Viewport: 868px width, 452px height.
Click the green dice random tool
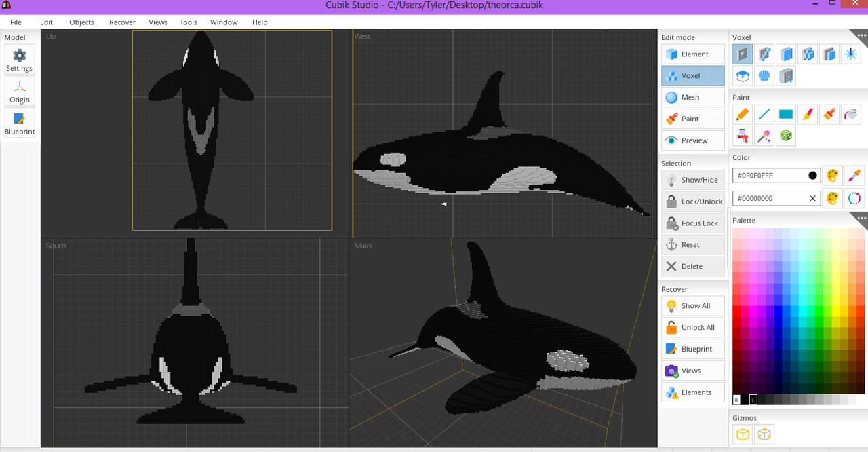coord(786,136)
